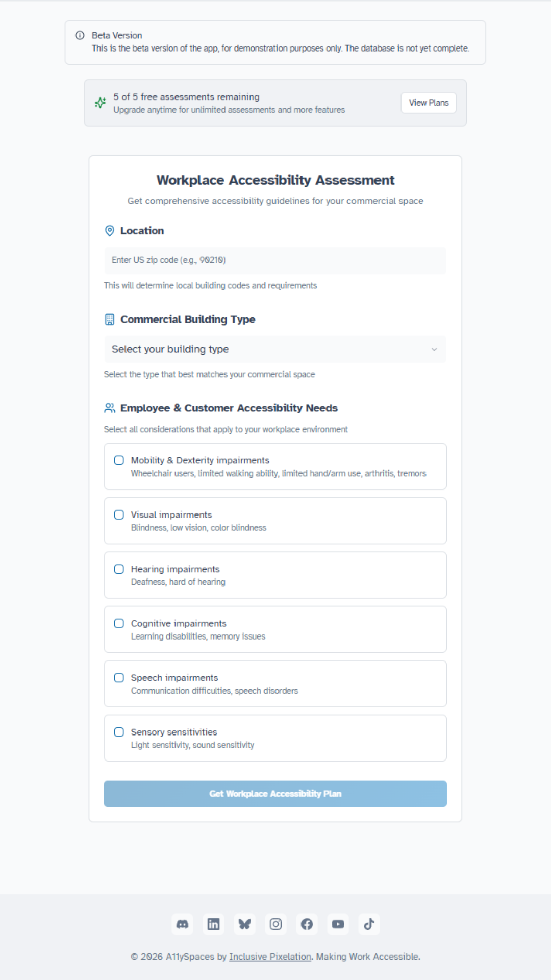This screenshot has height=980, width=551.
Task: Toggle the Hearing impairments checkbox
Action: [x=119, y=569]
